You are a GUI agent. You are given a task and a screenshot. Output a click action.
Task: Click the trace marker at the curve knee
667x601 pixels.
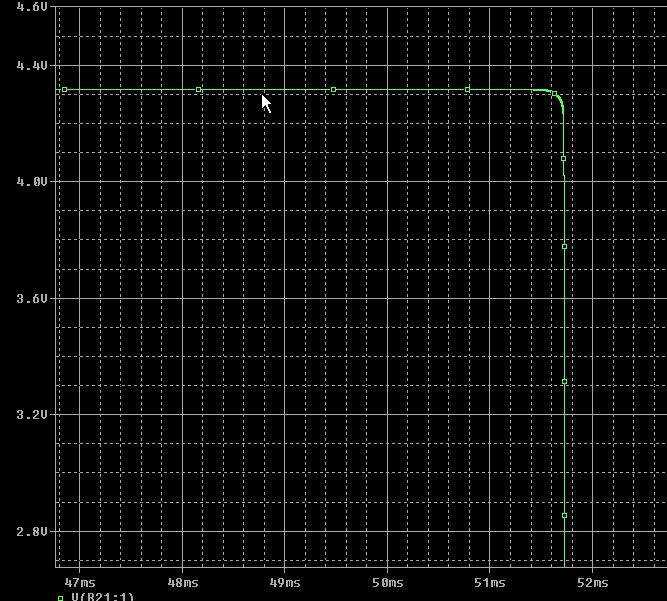[555, 94]
